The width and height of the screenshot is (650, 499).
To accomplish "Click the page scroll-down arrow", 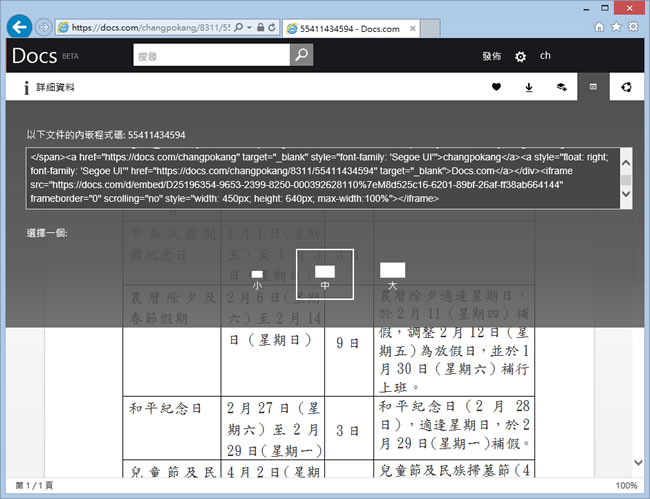I will point(638,462).
